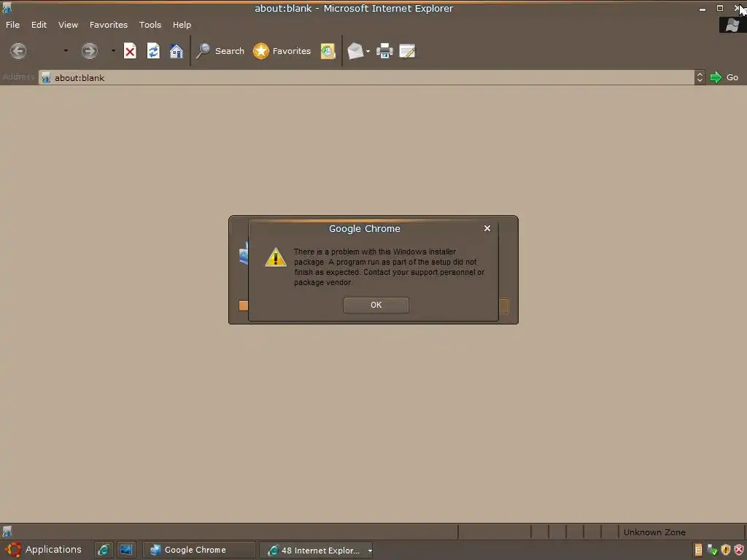Switch to Google Chrome taskbar button
This screenshot has height=560, width=747.
pos(199,550)
